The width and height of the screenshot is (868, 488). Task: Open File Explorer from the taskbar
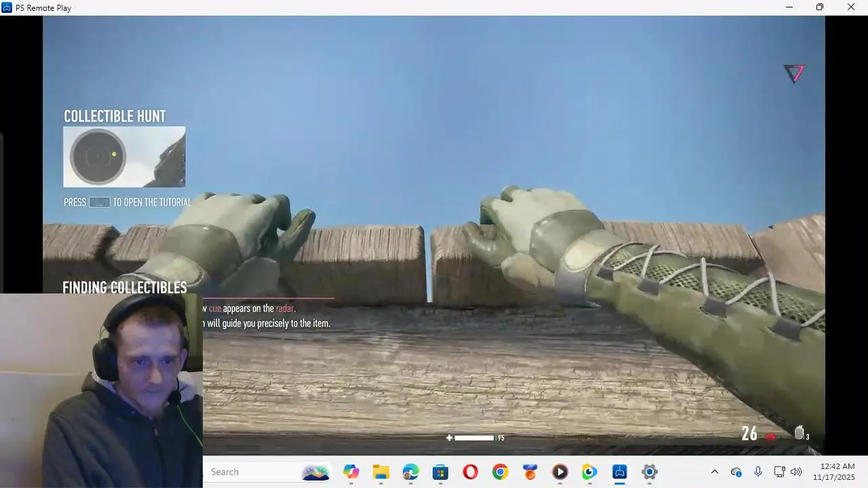tap(380, 472)
